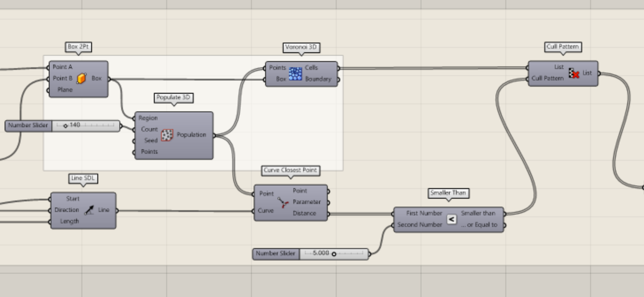Viewport: 644px width, 297px height.
Task: Click the Curve Closest Point label tag
Action: 290,170
